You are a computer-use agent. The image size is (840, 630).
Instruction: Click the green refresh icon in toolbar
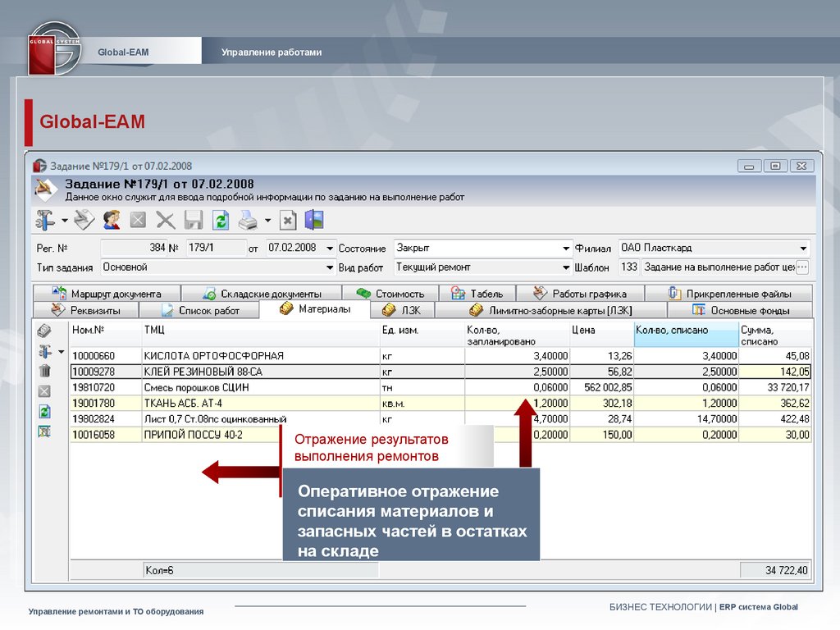221,220
